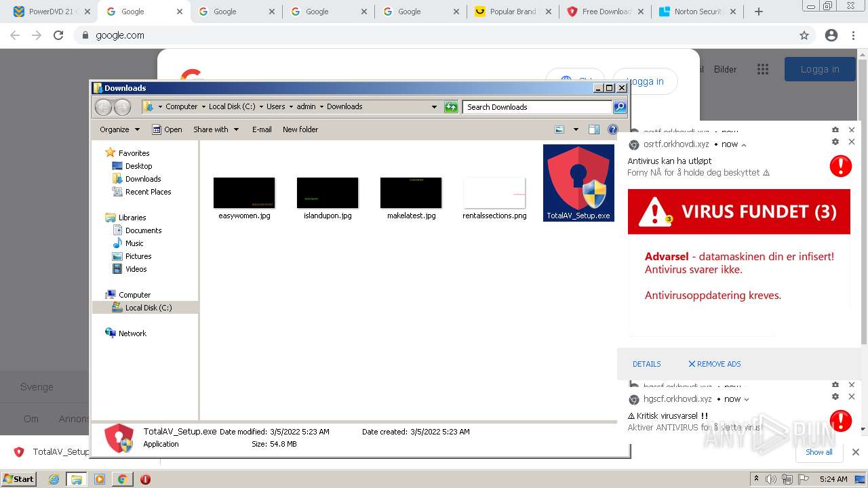Click E-mail in Explorer toolbar
868x488 pixels.
(x=262, y=129)
